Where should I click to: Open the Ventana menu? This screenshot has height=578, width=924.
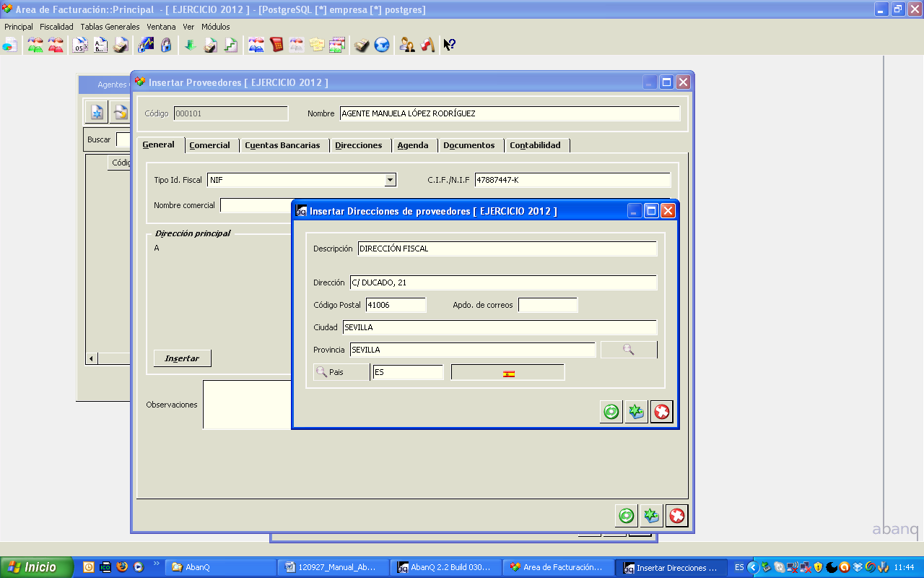click(161, 27)
